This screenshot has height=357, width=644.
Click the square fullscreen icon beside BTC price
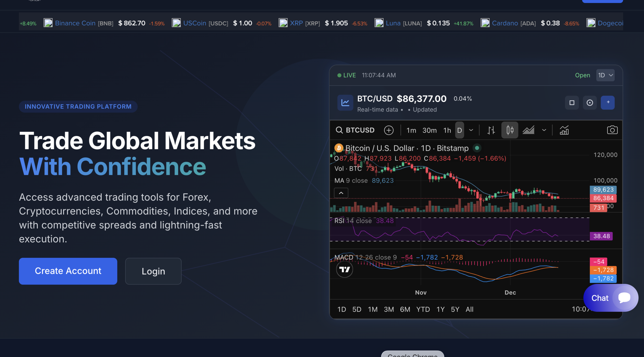(x=572, y=103)
